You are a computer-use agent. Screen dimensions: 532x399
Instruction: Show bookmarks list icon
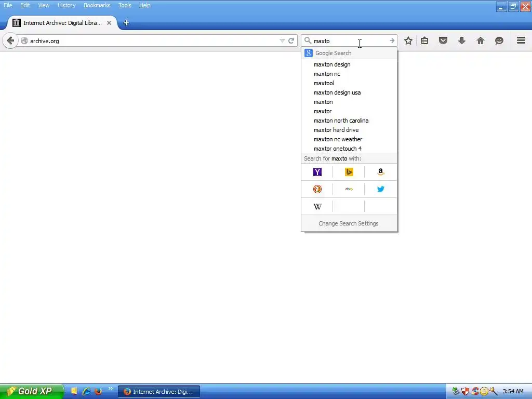coord(424,41)
